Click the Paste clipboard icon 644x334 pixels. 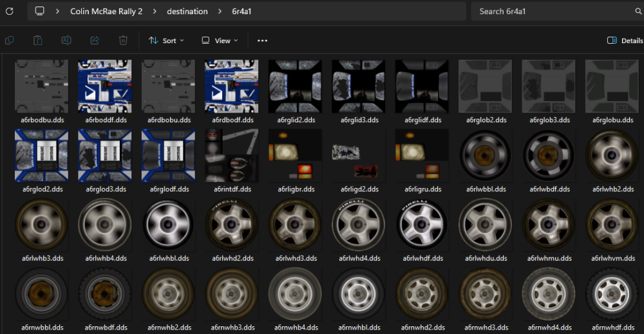click(x=38, y=40)
